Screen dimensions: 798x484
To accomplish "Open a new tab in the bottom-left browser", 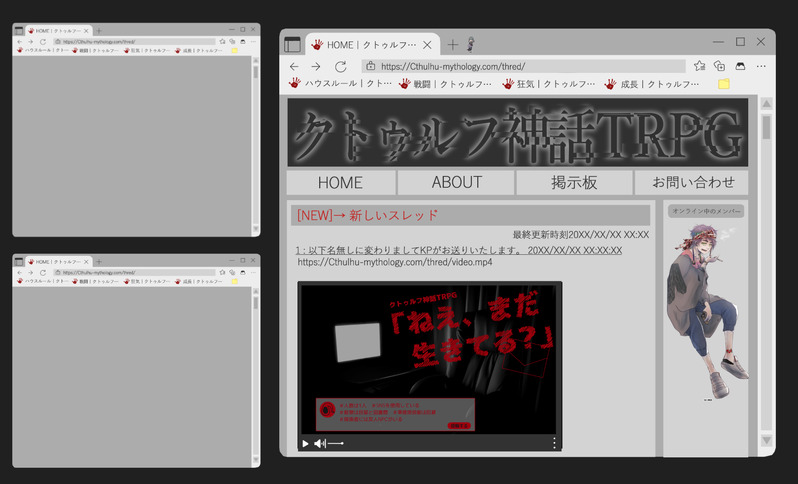I will 99,262.
